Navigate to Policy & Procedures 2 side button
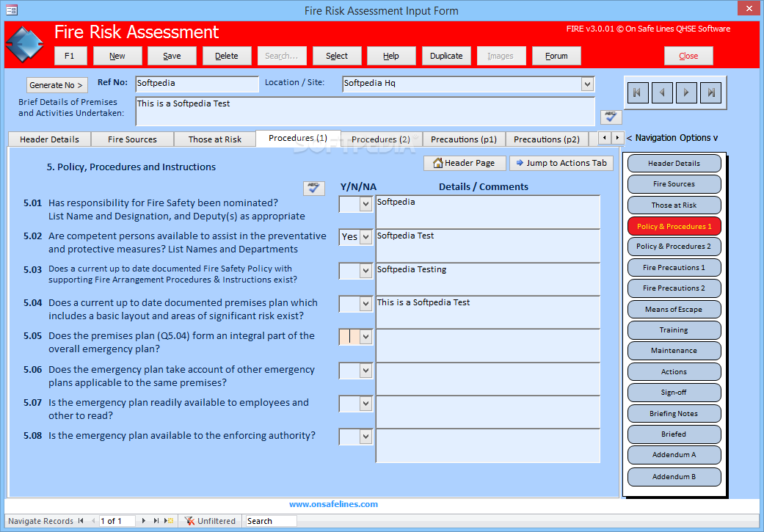The width and height of the screenshot is (764, 532). click(x=674, y=247)
